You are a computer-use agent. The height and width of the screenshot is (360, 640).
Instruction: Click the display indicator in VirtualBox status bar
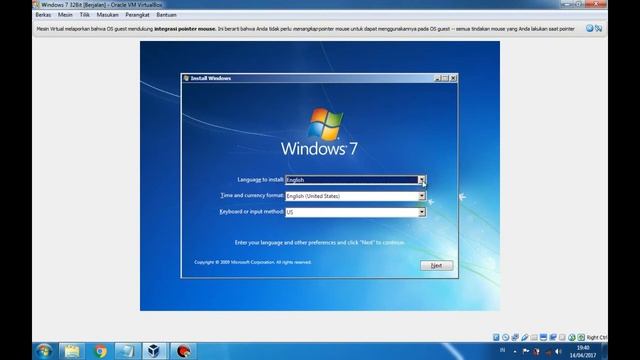(x=543, y=337)
